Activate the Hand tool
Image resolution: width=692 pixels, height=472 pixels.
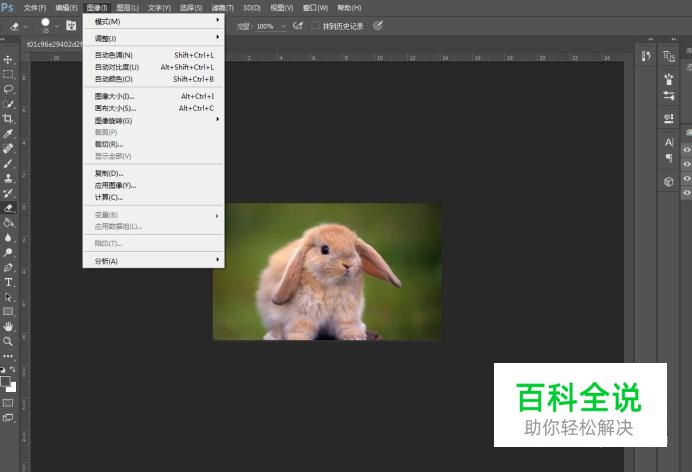[x=8, y=326]
